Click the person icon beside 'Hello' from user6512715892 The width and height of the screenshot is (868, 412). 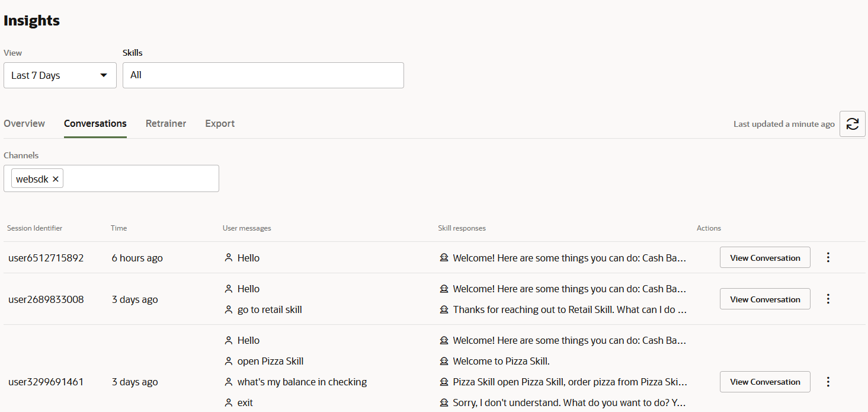[229, 258]
